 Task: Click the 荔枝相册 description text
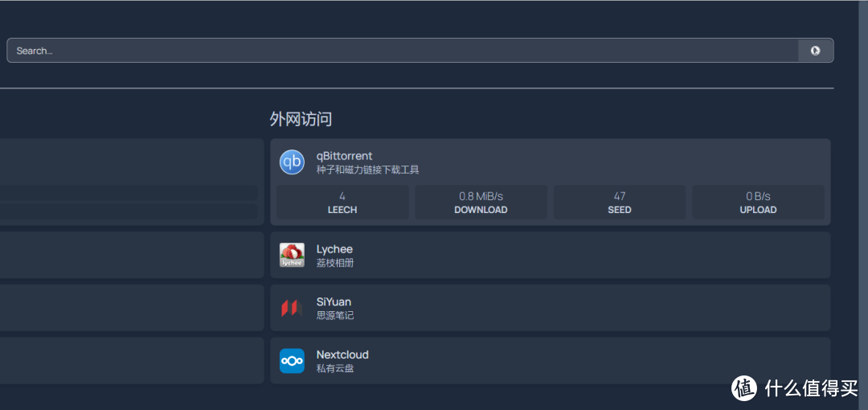(335, 263)
